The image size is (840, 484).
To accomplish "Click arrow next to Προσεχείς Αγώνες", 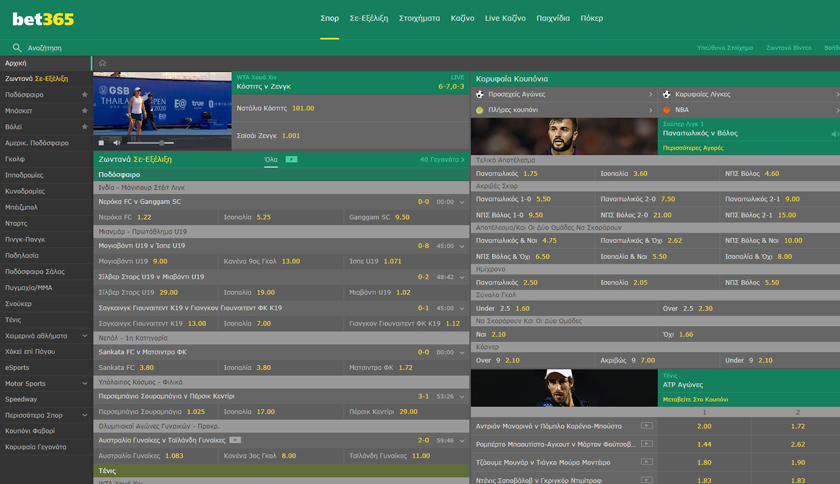I will click(x=650, y=94).
